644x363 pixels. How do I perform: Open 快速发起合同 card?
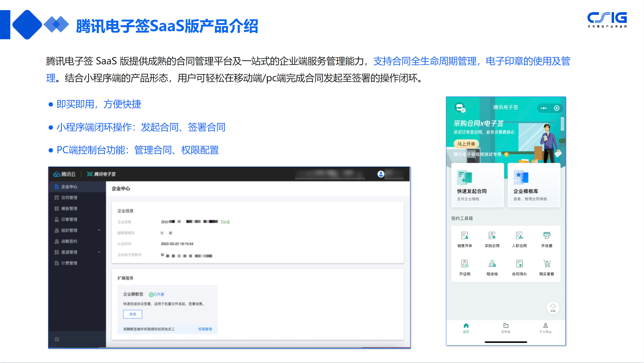(x=478, y=185)
